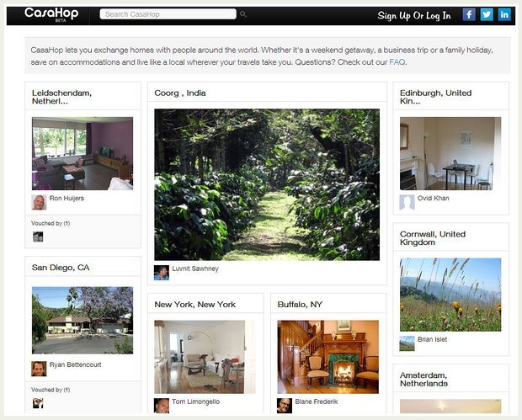This screenshot has width=522, height=420.
Task: Open the Coorg, India forest photo
Action: click(267, 184)
